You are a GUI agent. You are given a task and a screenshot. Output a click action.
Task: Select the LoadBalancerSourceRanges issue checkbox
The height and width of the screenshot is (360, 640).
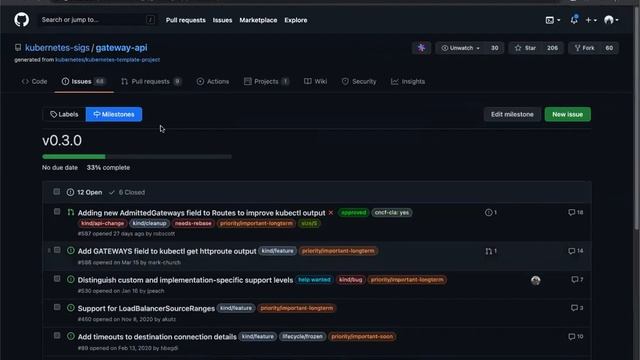click(x=57, y=307)
